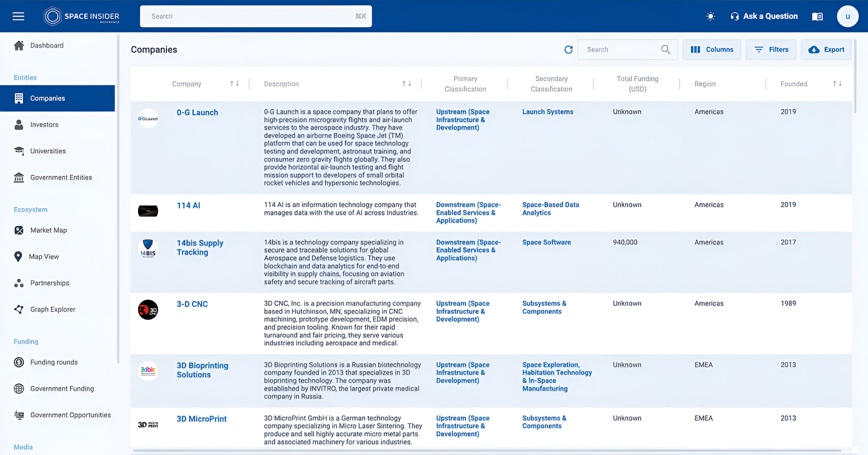The image size is (868, 455).
Task: Open the documentation book icon
Action: coord(817,16)
